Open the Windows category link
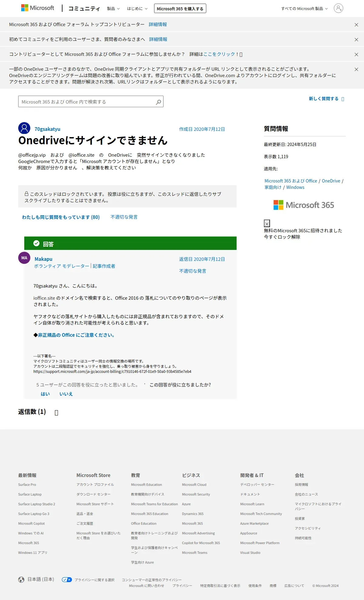Screen dimensions: 364x600 pos(295,187)
